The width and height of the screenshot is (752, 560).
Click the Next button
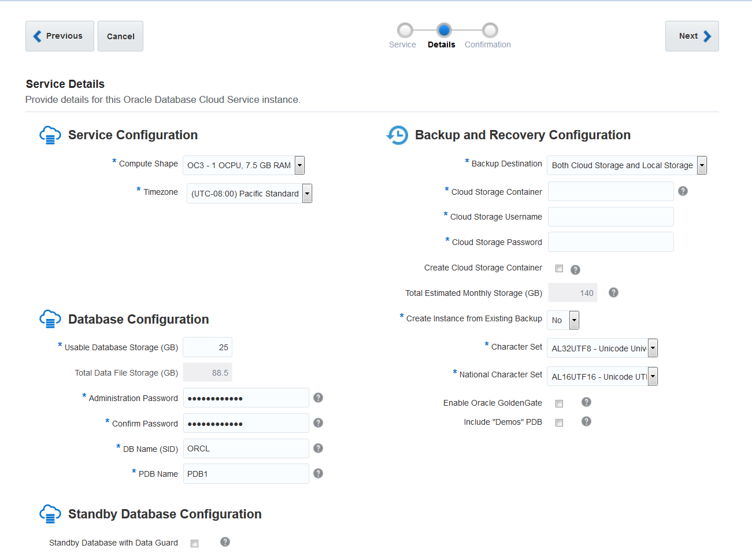[691, 36]
